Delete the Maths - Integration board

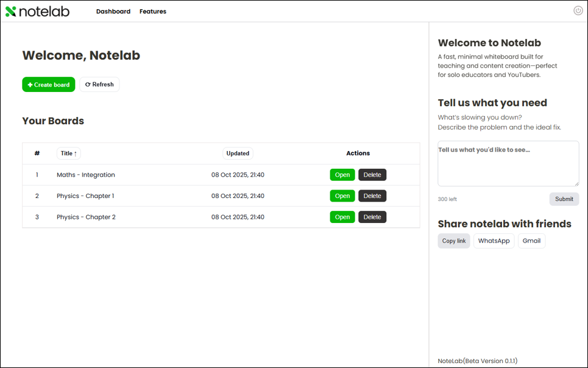[372, 175]
